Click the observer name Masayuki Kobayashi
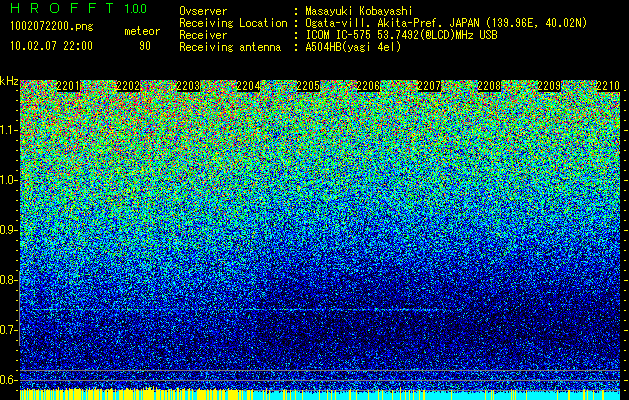 tap(359, 11)
